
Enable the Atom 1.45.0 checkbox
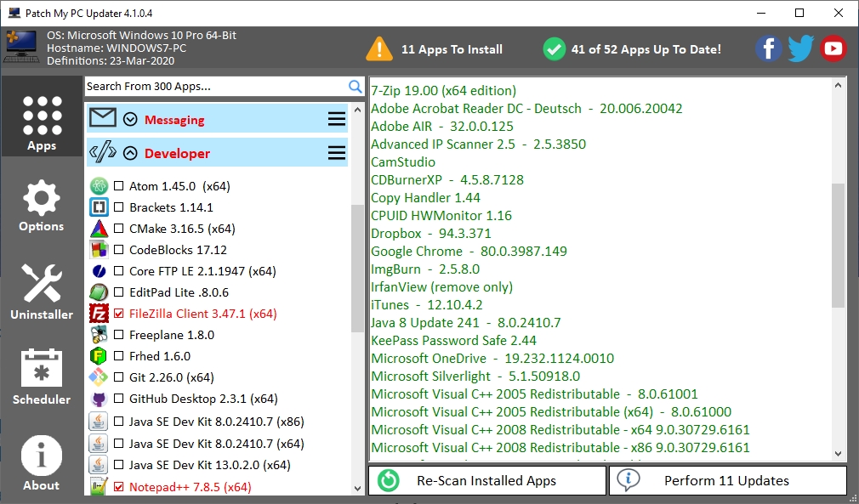pos(119,186)
